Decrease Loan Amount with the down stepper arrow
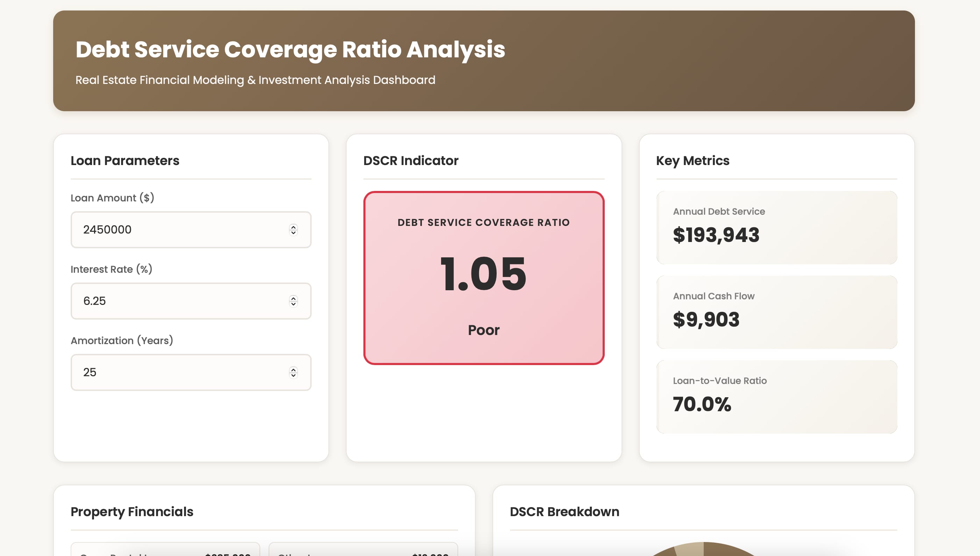 point(293,232)
